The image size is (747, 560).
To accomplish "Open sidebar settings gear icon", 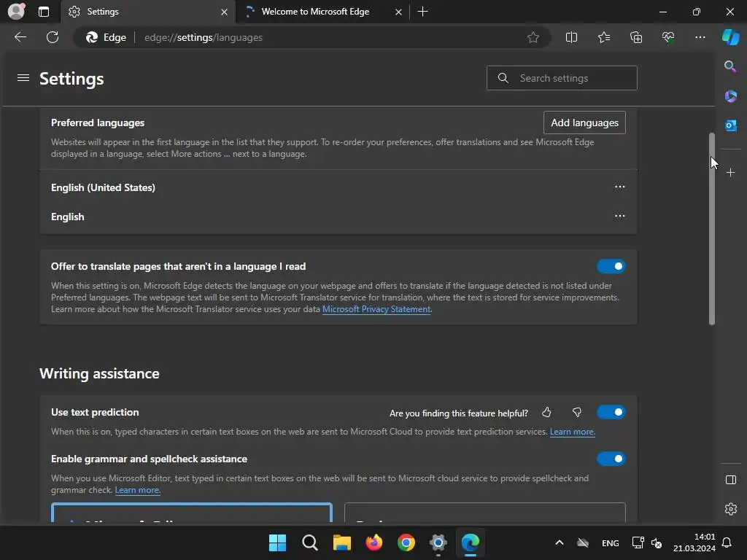I will click(x=730, y=509).
